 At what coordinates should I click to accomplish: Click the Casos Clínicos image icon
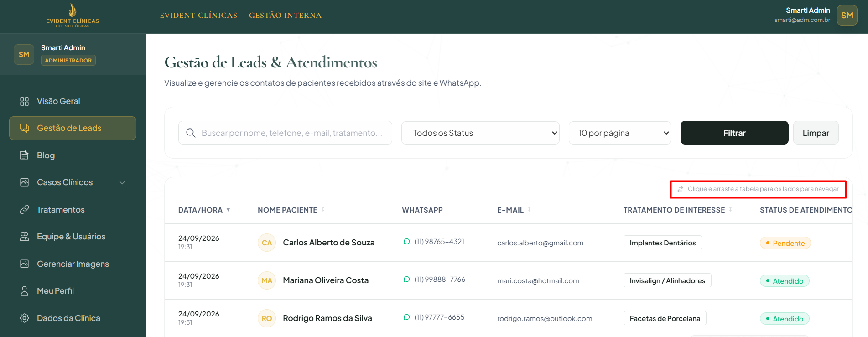tap(24, 182)
